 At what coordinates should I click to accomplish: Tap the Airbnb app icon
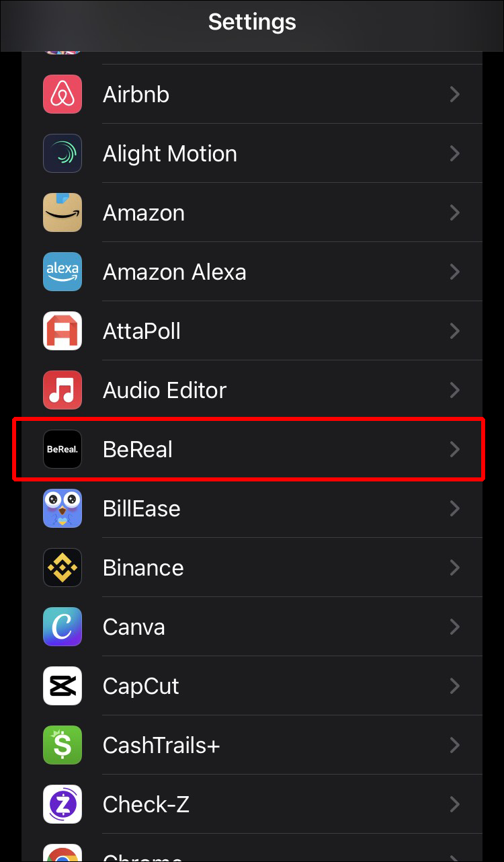point(62,94)
